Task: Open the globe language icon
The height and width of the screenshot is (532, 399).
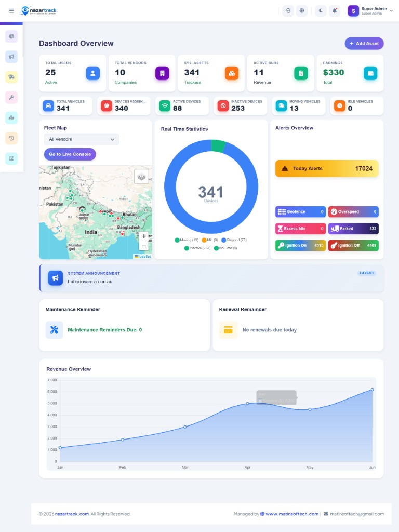Action: pyautogui.click(x=302, y=11)
